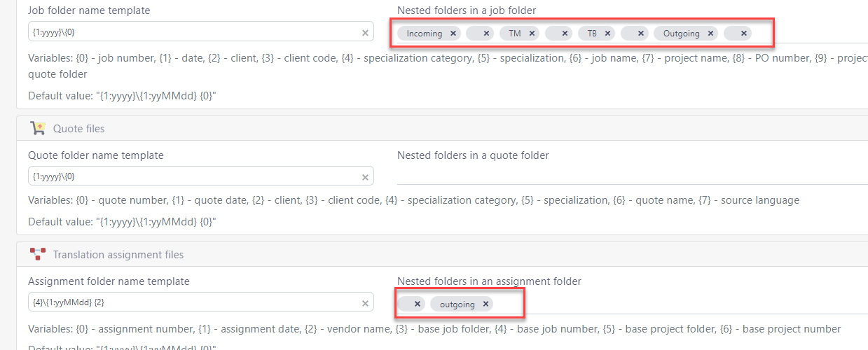Select the outgoing chip label in assignment folder

point(457,304)
